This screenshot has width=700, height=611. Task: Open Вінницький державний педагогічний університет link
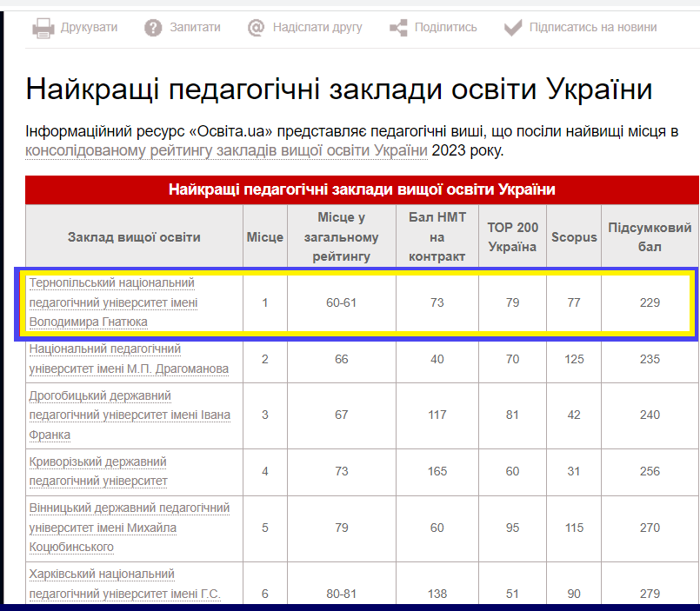pos(129,528)
